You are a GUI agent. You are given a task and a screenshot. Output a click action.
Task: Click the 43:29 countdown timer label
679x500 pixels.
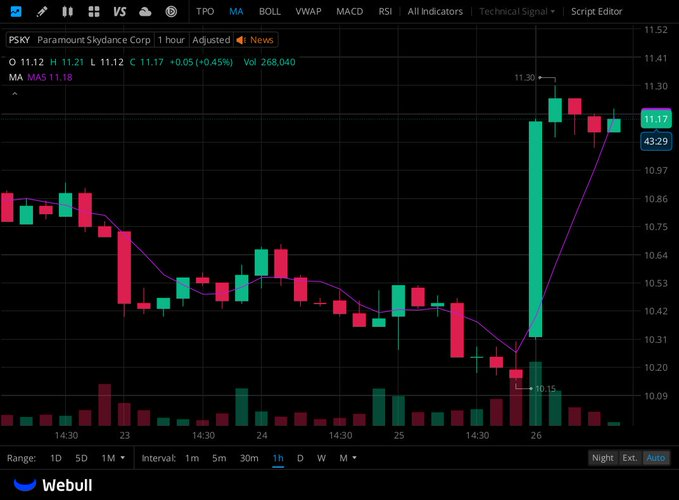(x=656, y=141)
